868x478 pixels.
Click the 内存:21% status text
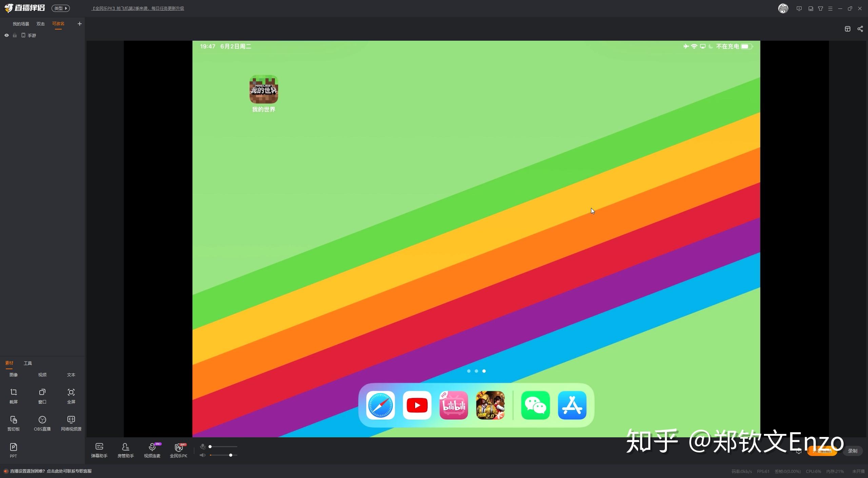tap(835, 471)
